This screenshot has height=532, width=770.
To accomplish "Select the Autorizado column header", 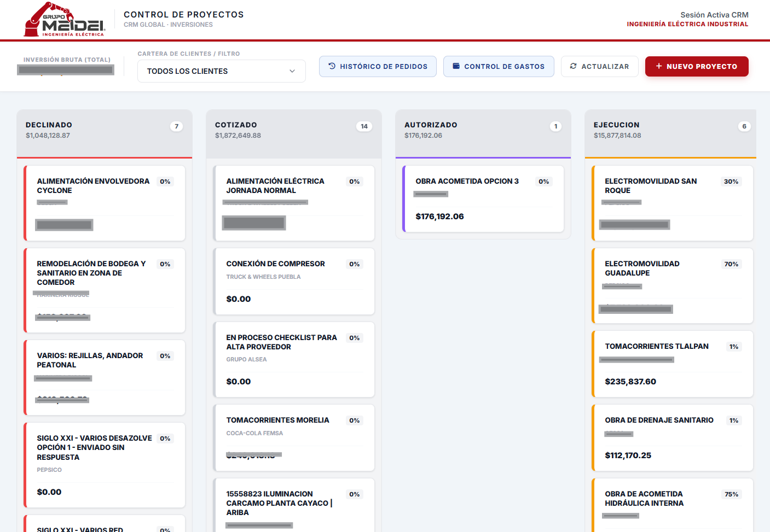I will pyautogui.click(x=483, y=134).
